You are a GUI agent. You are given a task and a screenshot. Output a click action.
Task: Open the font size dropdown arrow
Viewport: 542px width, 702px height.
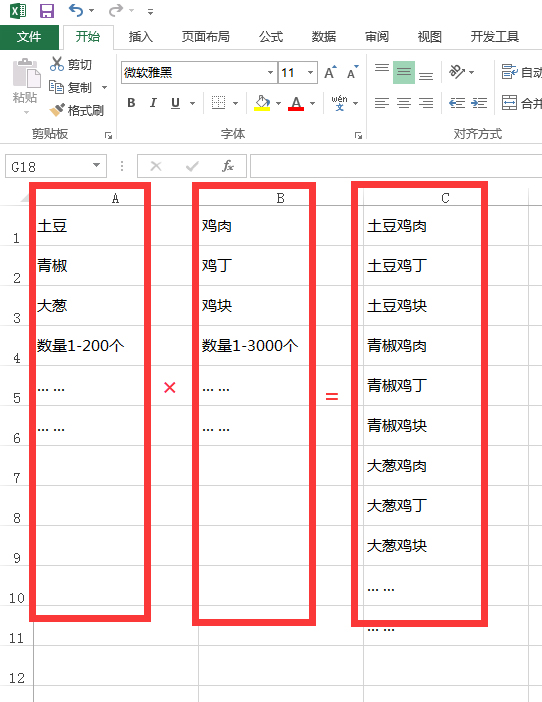[310, 73]
